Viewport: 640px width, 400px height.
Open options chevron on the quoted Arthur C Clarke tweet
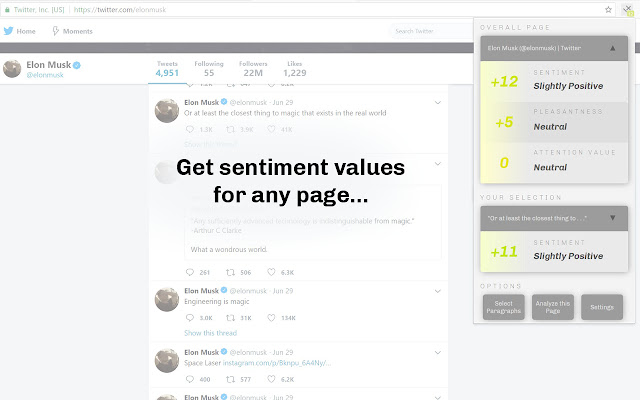438,164
